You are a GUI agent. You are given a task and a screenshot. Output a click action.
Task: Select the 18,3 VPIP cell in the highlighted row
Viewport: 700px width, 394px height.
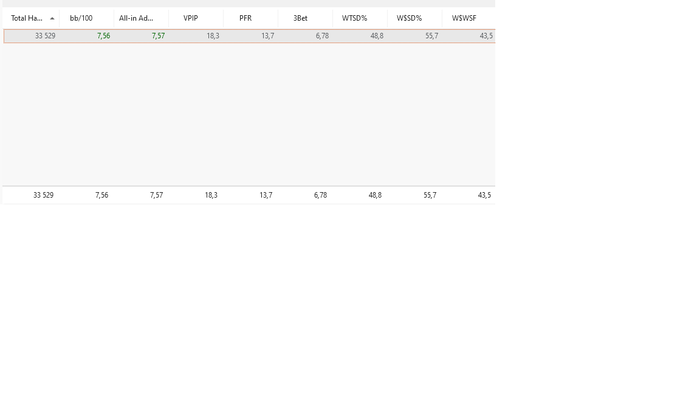tap(213, 36)
